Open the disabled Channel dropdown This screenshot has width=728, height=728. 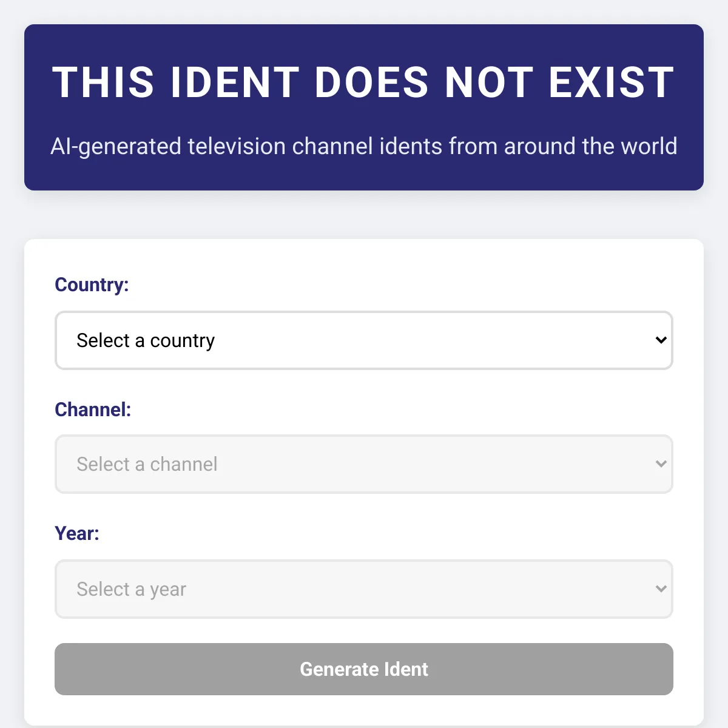pyautogui.click(x=364, y=464)
